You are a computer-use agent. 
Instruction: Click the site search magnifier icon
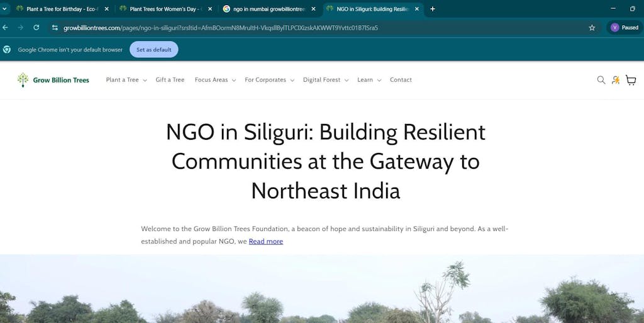click(x=601, y=80)
